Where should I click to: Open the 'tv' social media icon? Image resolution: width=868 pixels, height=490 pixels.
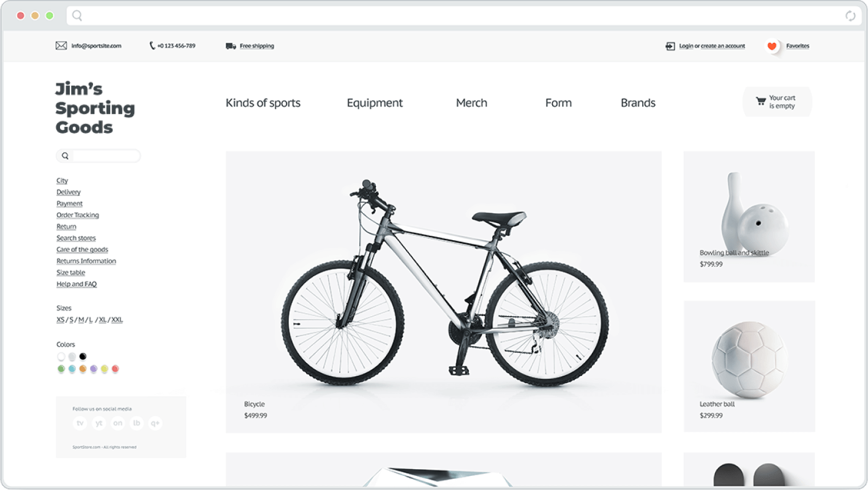[80, 423]
